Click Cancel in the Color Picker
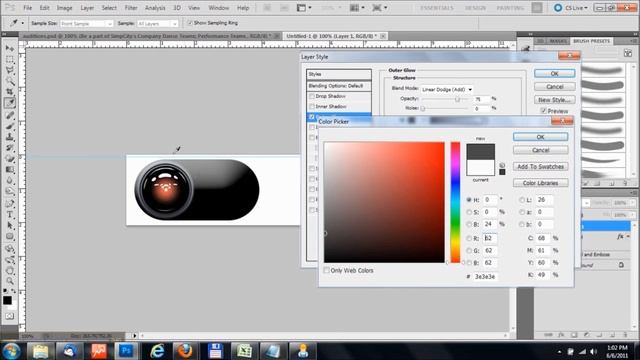This screenshot has width=640, height=360. coord(540,150)
